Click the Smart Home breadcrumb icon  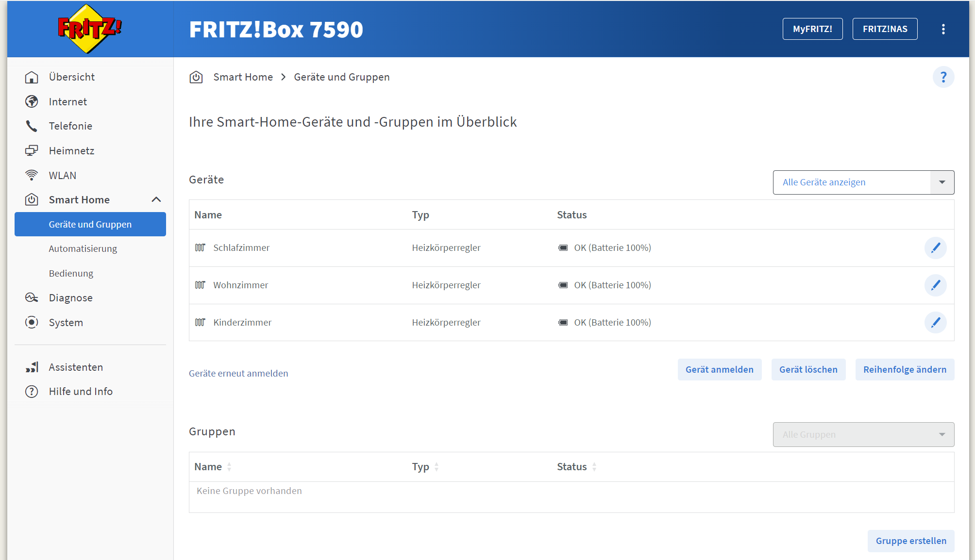tap(196, 77)
